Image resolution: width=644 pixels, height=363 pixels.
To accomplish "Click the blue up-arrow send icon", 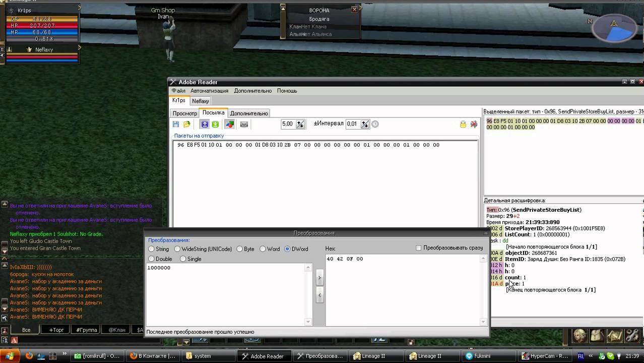I will click(205, 124).
